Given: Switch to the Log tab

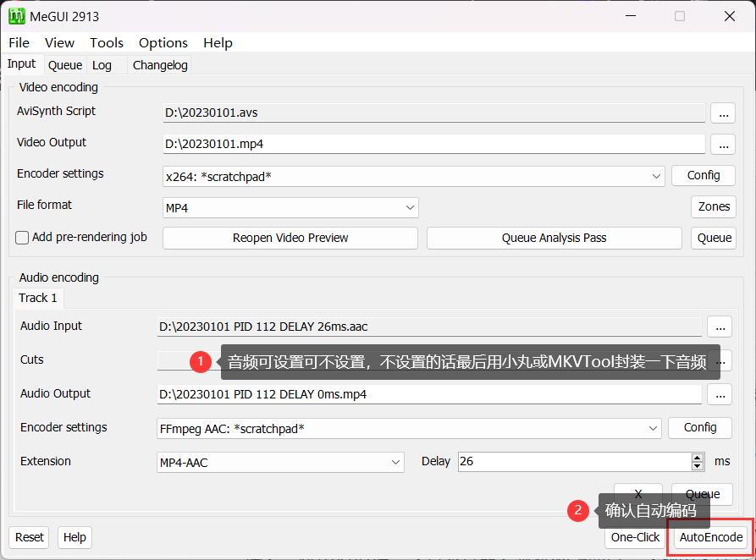Looking at the screenshot, I should [102, 65].
